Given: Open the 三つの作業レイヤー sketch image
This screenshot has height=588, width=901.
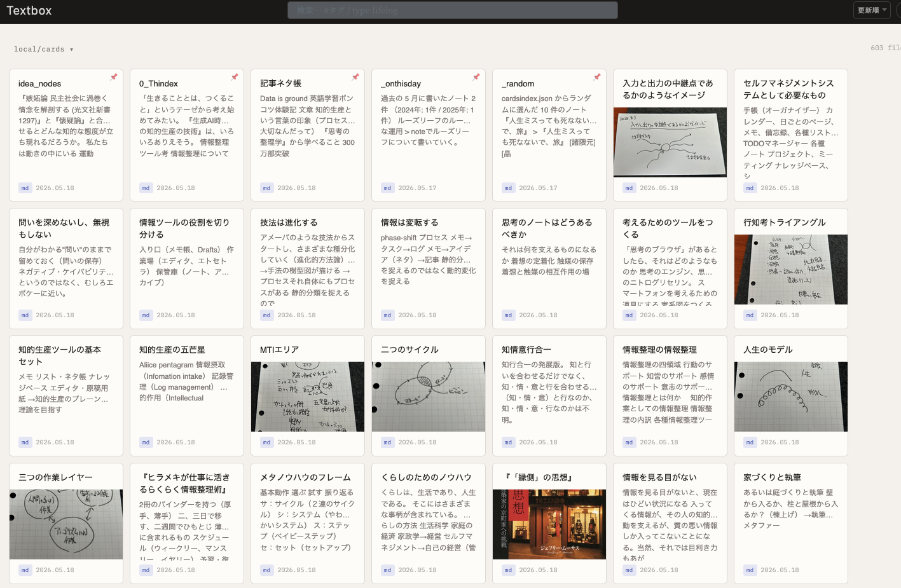Looking at the screenshot, I should tap(66, 524).
